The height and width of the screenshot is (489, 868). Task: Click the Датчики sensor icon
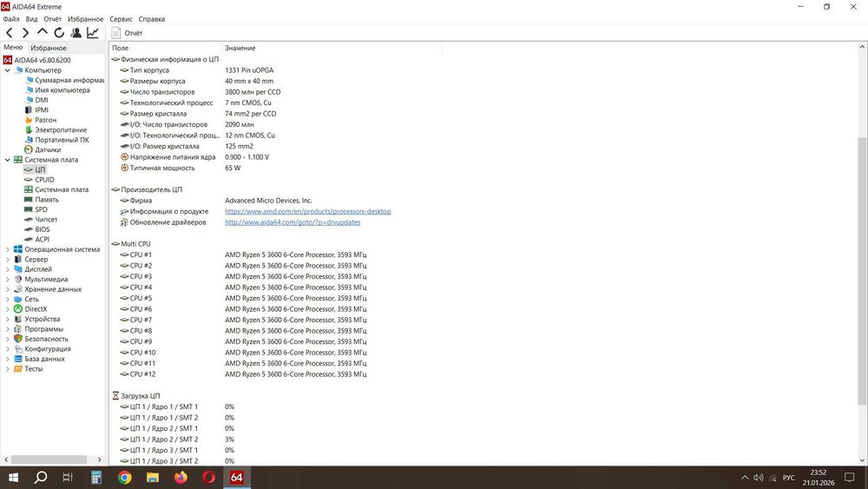click(x=29, y=149)
